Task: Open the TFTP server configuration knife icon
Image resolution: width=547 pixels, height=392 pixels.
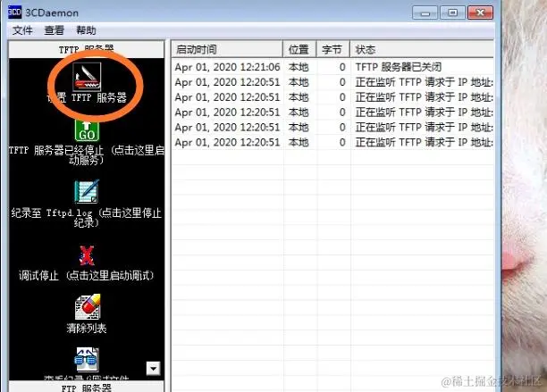Action: pos(87,76)
